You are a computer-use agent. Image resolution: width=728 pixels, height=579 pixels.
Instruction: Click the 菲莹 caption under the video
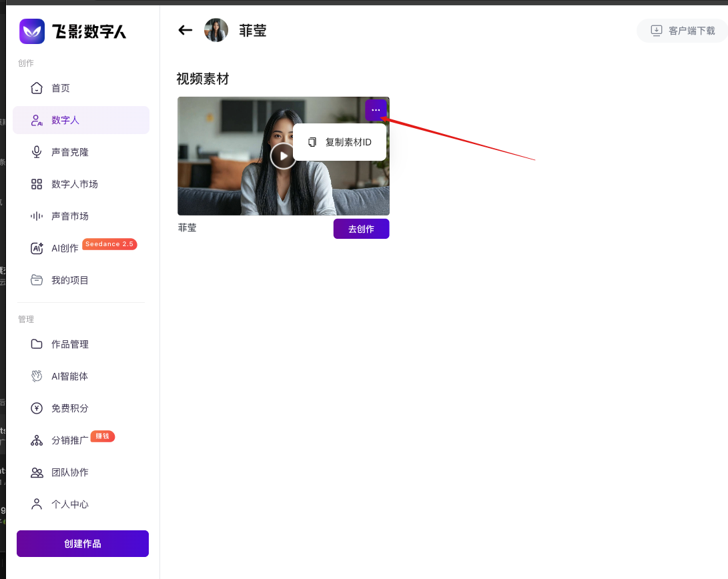click(187, 227)
